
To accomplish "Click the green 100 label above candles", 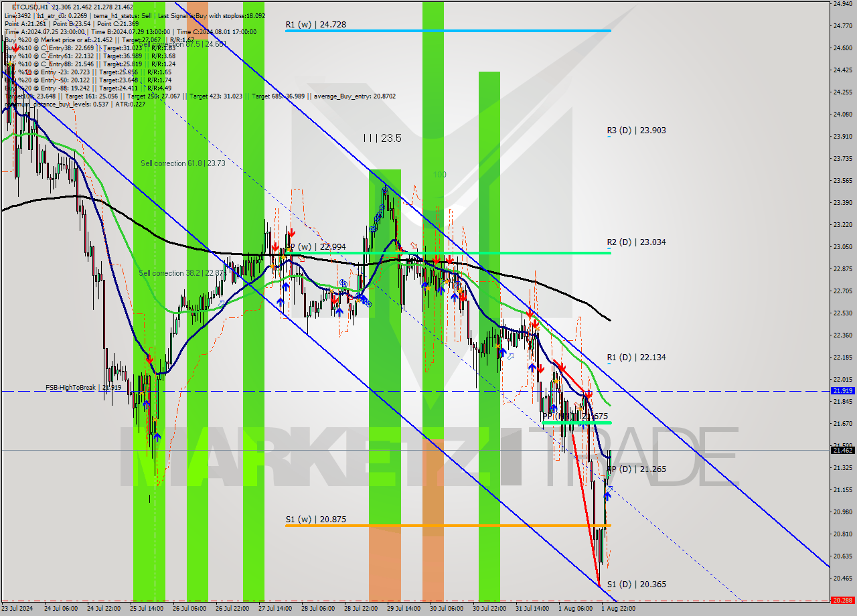I will 439,175.
